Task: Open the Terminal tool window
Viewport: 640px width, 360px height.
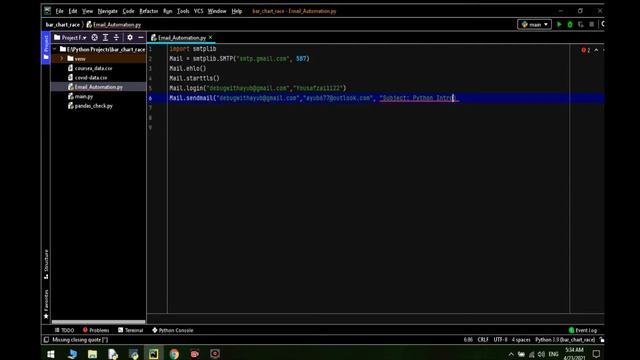Action: [131, 330]
